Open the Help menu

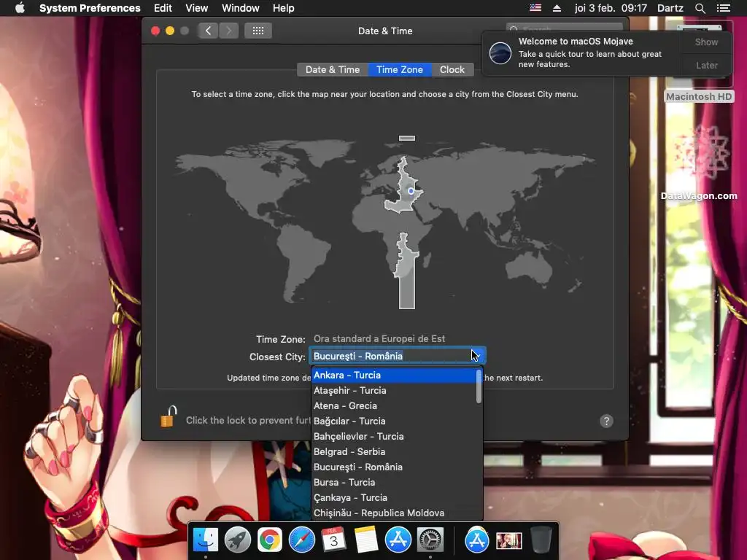coord(284,8)
